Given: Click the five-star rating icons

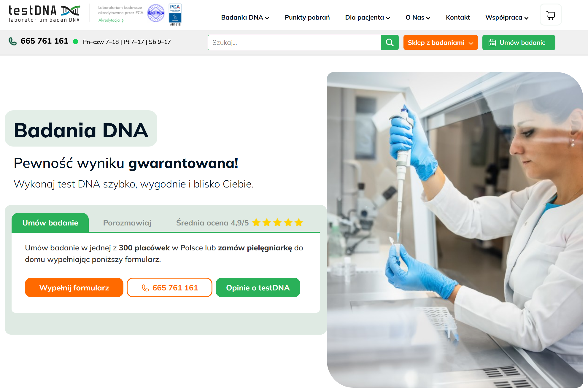Looking at the screenshot, I should 277,222.
